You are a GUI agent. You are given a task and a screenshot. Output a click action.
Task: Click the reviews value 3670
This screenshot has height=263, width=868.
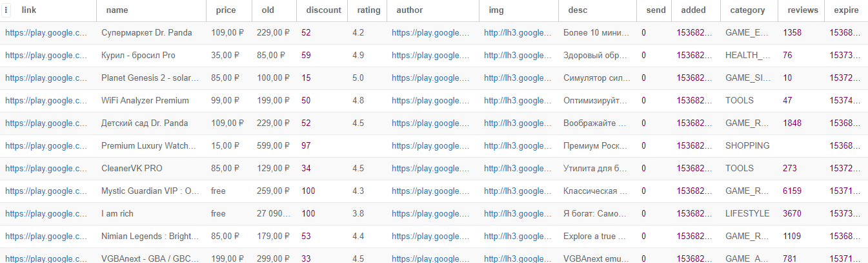(x=792, y=214)
